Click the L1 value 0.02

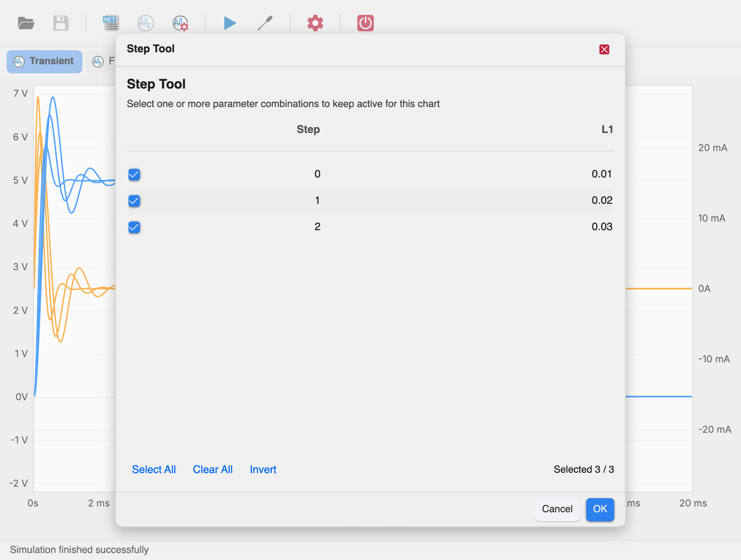click(602, 200)
